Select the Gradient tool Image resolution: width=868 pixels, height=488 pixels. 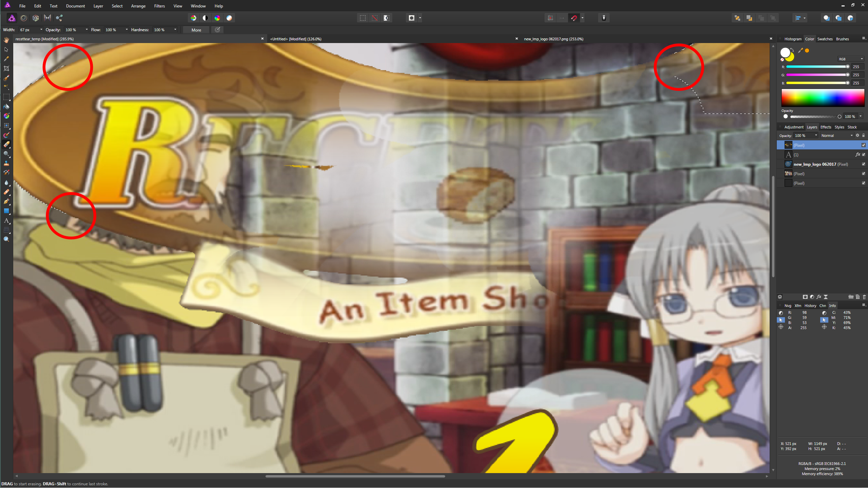click(x=6, y=116)
